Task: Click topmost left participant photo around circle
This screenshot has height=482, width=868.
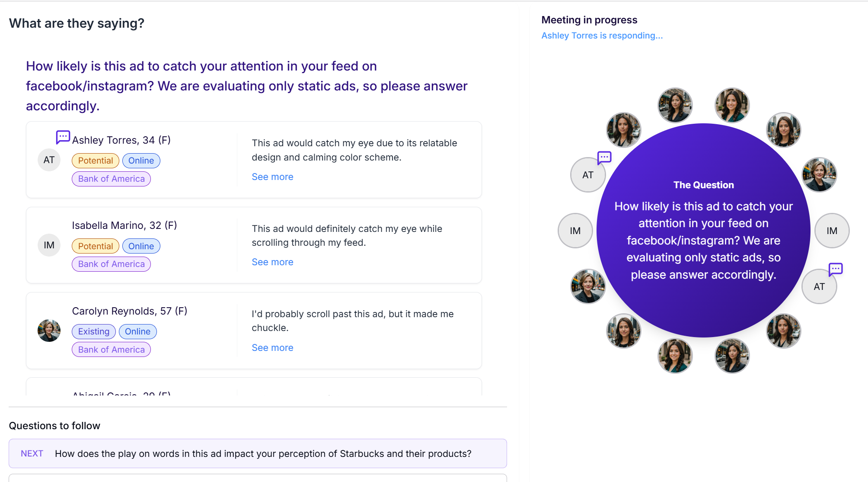Action: pyautogui.click(x=675, y=105)
